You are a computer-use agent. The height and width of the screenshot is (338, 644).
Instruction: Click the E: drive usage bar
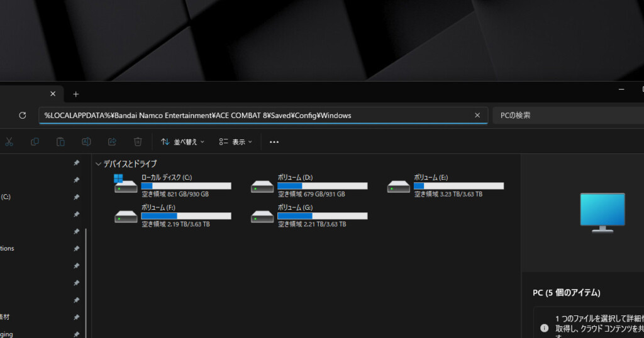458,186
